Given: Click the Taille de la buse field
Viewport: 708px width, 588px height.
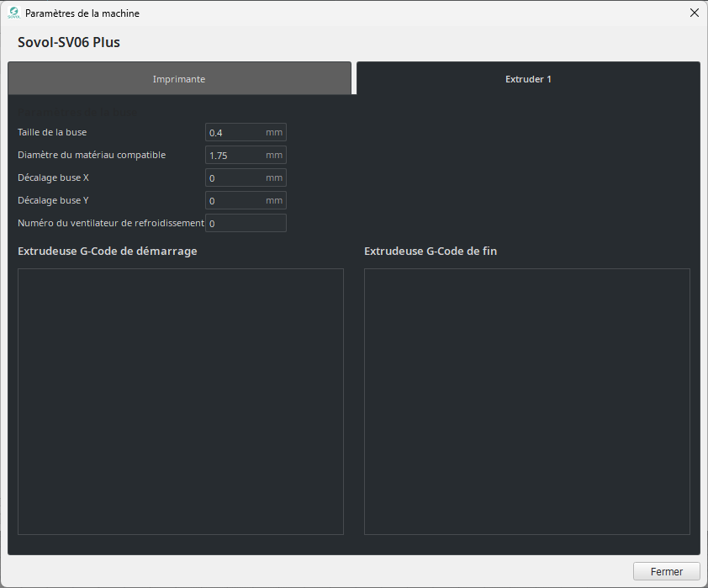Looking at the screenshot, I should (246, 132).
